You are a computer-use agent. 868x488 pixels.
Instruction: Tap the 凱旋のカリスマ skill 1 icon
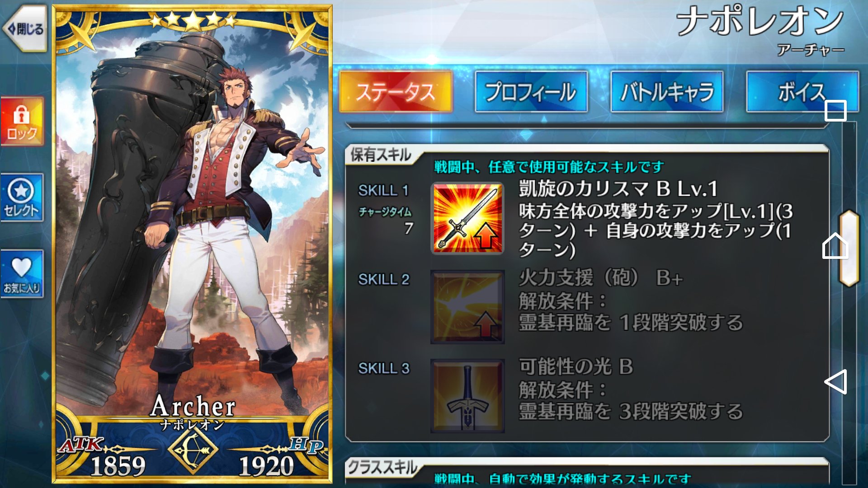467,219
